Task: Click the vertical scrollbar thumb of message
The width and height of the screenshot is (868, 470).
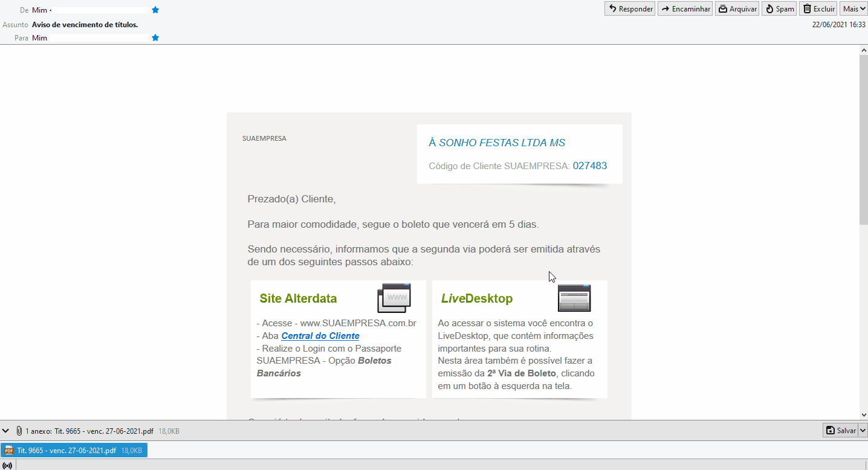Action: pyautogui.click(x=864, y=139)
